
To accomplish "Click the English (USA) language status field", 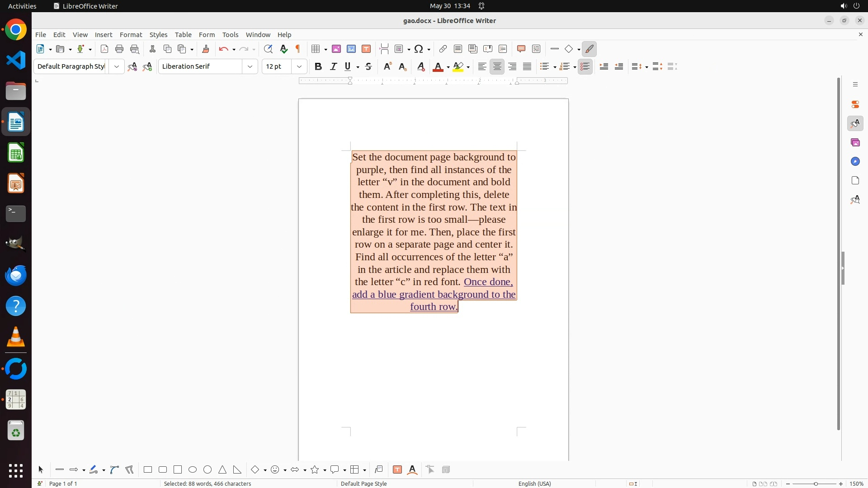I will tap(534, 483).
